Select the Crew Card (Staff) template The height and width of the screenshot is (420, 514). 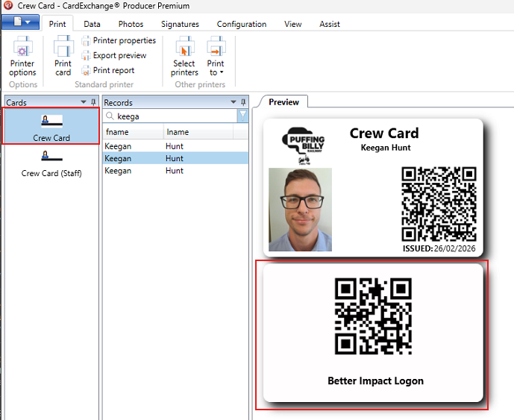(51, 163)
